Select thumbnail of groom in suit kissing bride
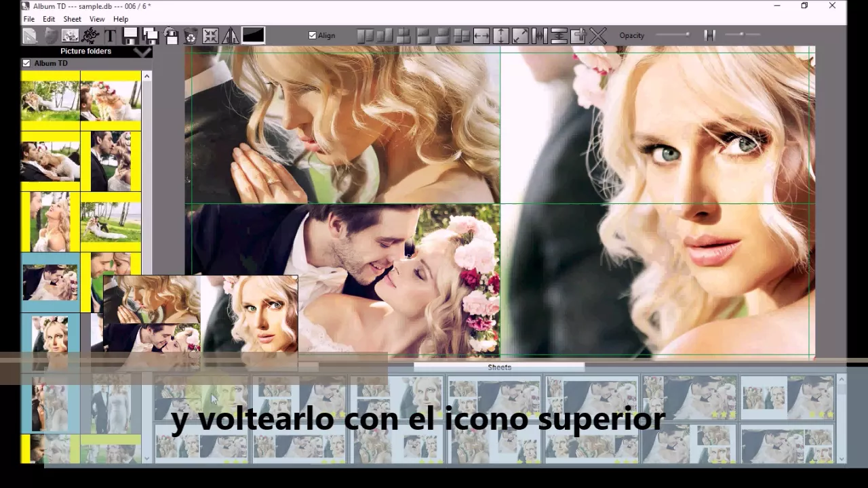The height and width of the screenshot is (488, 868). tap(111, 161)
